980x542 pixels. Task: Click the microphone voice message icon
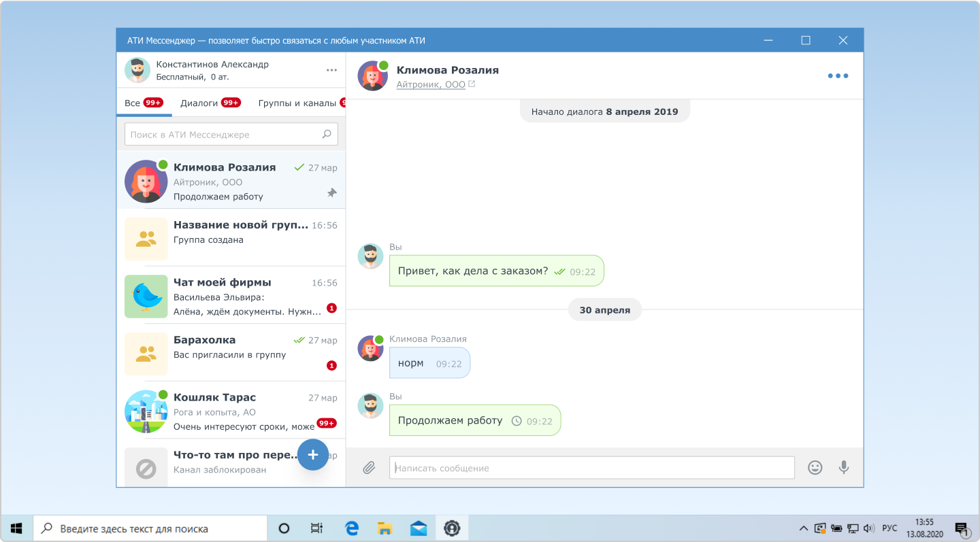coord(844,468)
